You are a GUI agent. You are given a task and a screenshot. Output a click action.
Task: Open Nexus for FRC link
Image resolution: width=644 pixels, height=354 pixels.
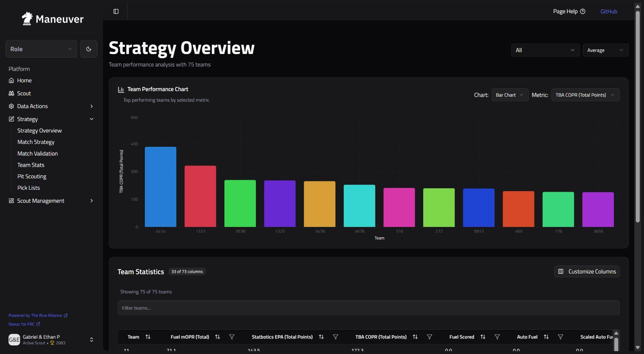(24, 324)
